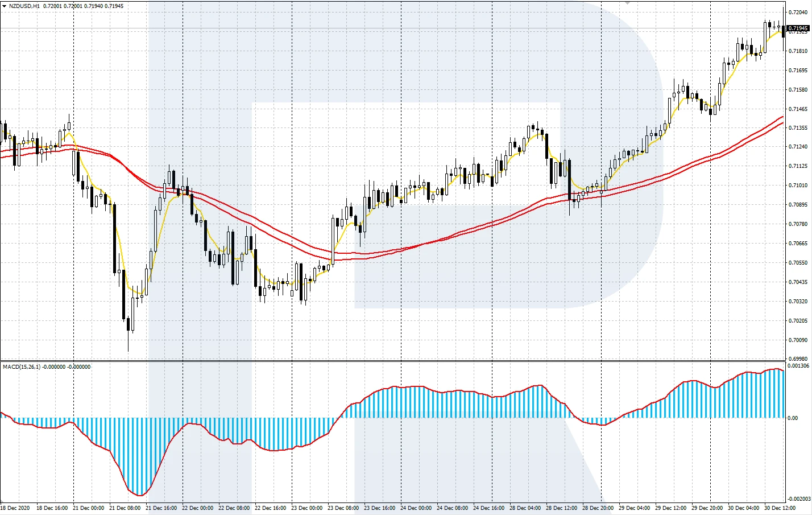
Task: Click time axis label 28 Dec 12:00
Action: [x=562, y=508]
